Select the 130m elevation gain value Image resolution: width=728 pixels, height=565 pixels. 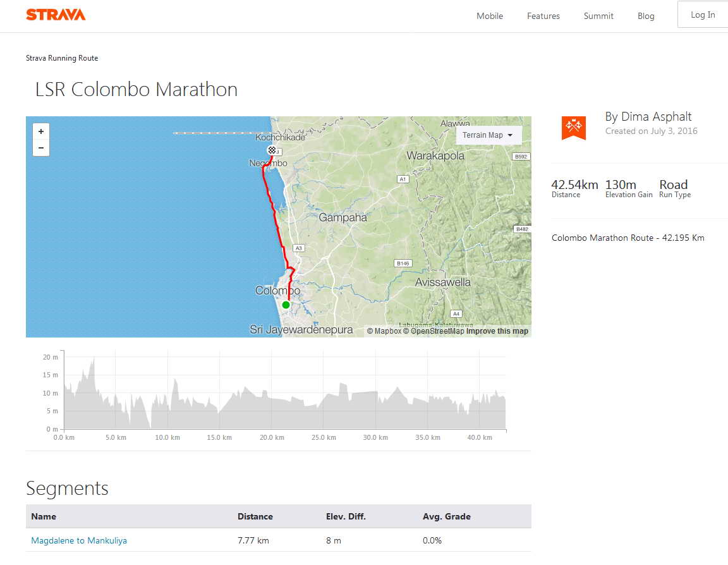(621, 185)
